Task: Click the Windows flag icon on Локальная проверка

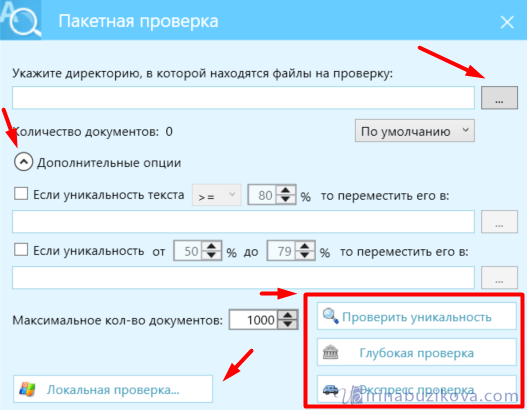Action: pyautogui.click(x=27, y=389)
